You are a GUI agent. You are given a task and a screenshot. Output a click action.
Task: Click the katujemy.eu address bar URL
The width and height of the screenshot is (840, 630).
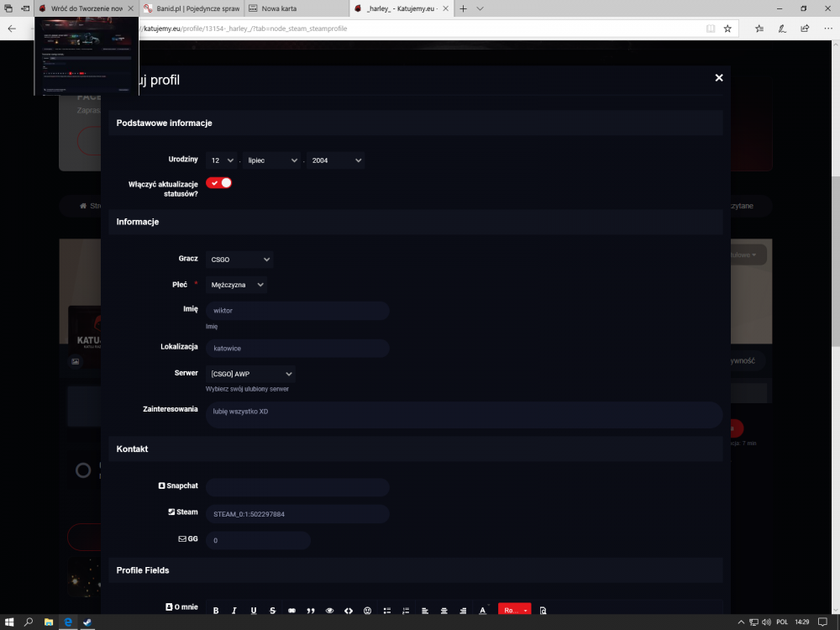[245, 29]
